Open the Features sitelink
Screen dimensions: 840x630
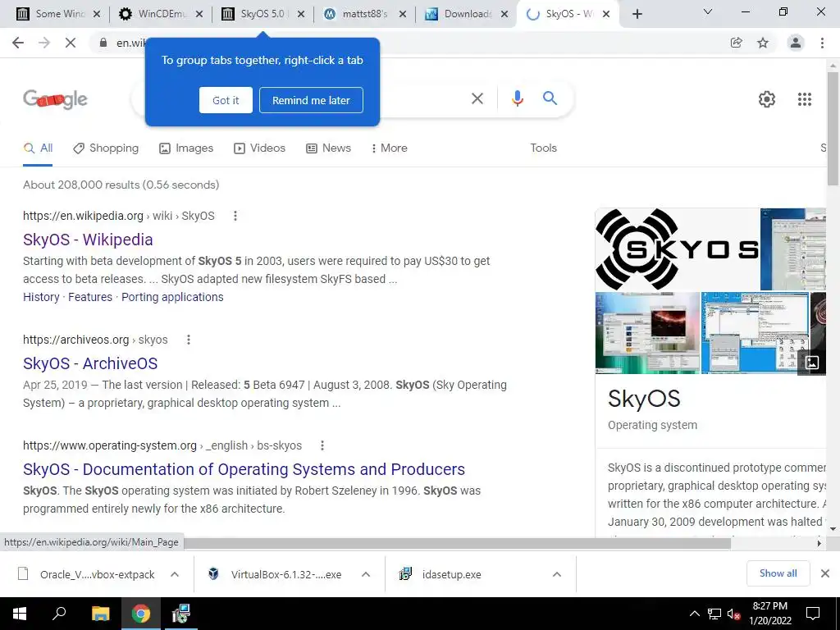pyautogui.click(x=90, y=297)
